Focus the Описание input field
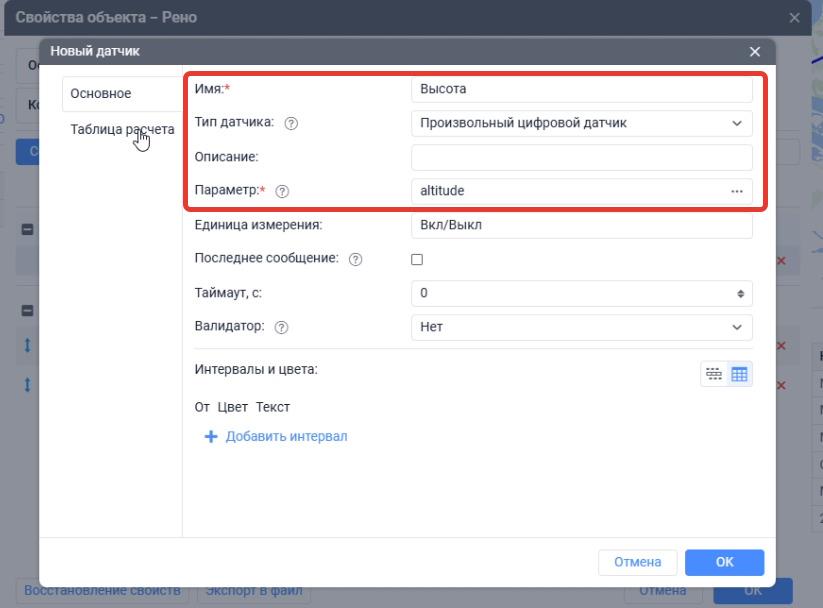 582,158
